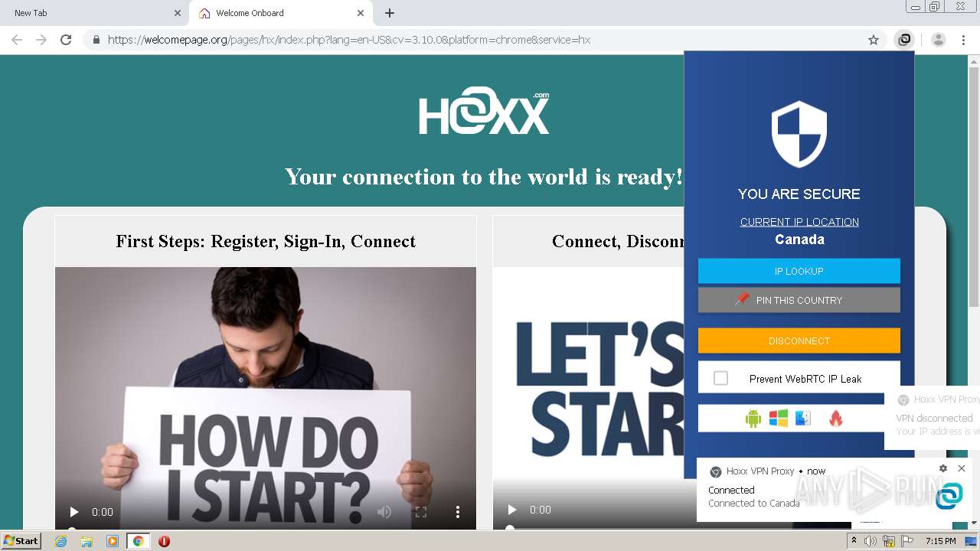Image resolution: width=980 pixels, height=551 pixels.
Task: Click the flame icon in Hoxx popup
Action: [x=835, y=419]
